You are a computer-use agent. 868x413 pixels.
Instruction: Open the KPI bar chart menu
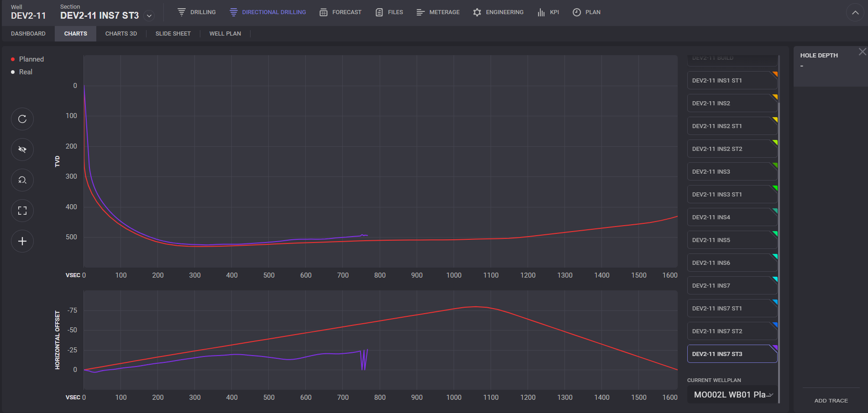point(548,12)
